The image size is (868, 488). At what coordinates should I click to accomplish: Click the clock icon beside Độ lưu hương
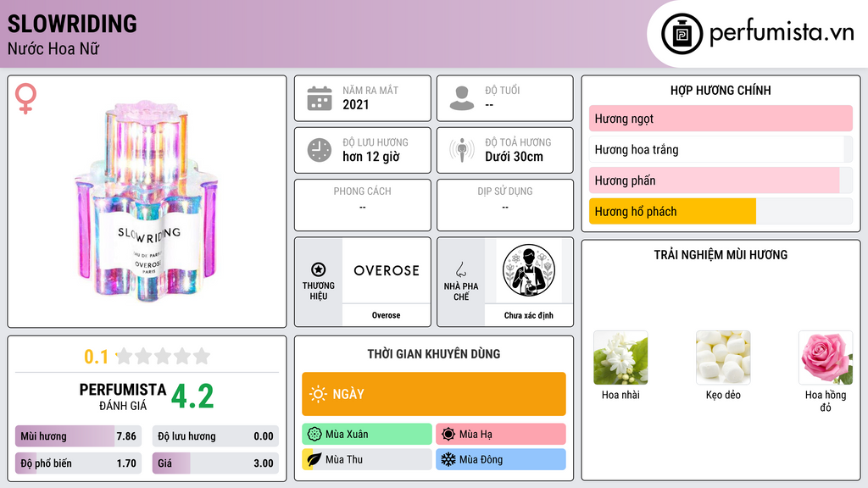click(320, 150)
